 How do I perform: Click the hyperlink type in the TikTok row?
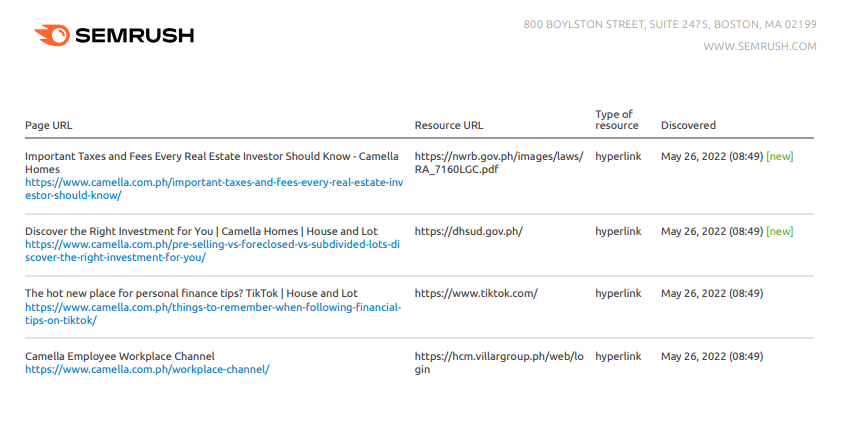(618, 294)
